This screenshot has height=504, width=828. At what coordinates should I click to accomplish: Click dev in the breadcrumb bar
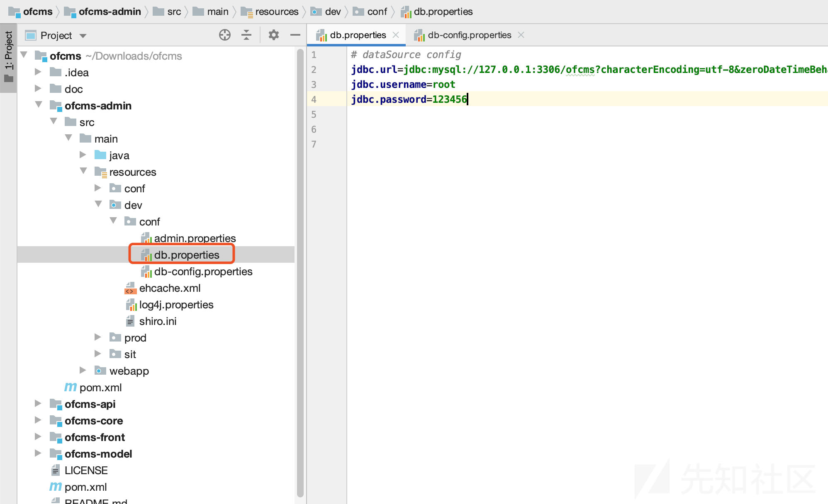pyautogui.click(x=333, y=12)
